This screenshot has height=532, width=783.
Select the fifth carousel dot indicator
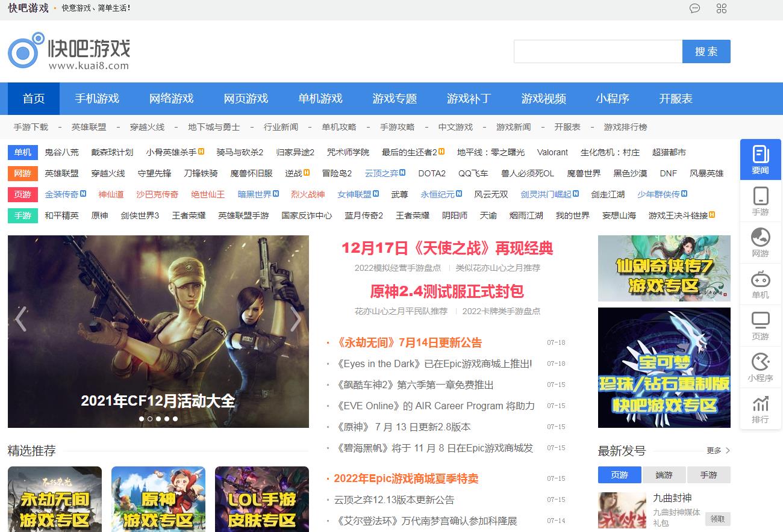(x=175, y=418)
